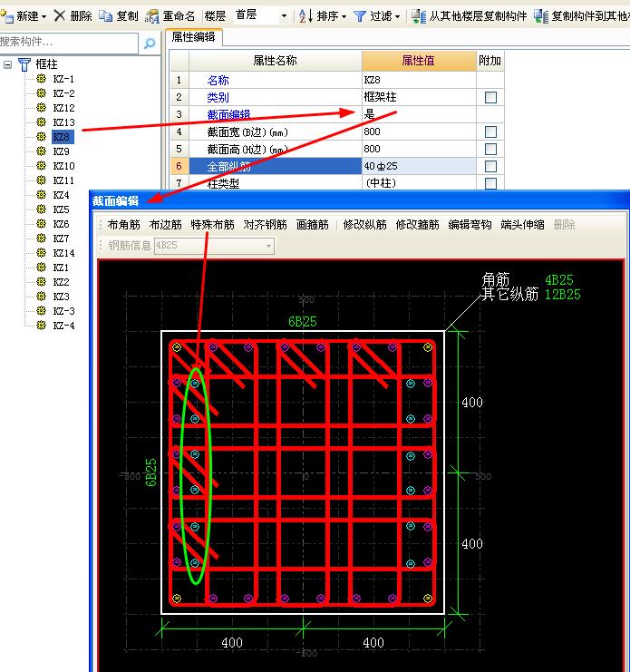Click the 复制 copy icon
This screenshot has width=630, height=672.
105,15
